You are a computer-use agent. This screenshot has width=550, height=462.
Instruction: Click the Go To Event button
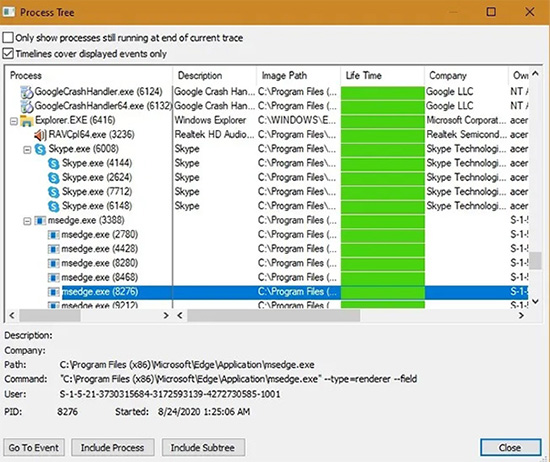point(34,448)
